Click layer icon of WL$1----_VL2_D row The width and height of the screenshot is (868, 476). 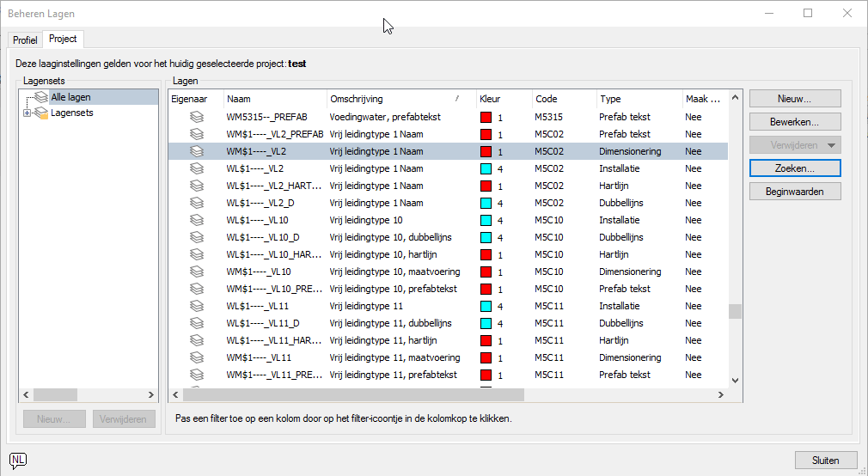click(197, 203)
